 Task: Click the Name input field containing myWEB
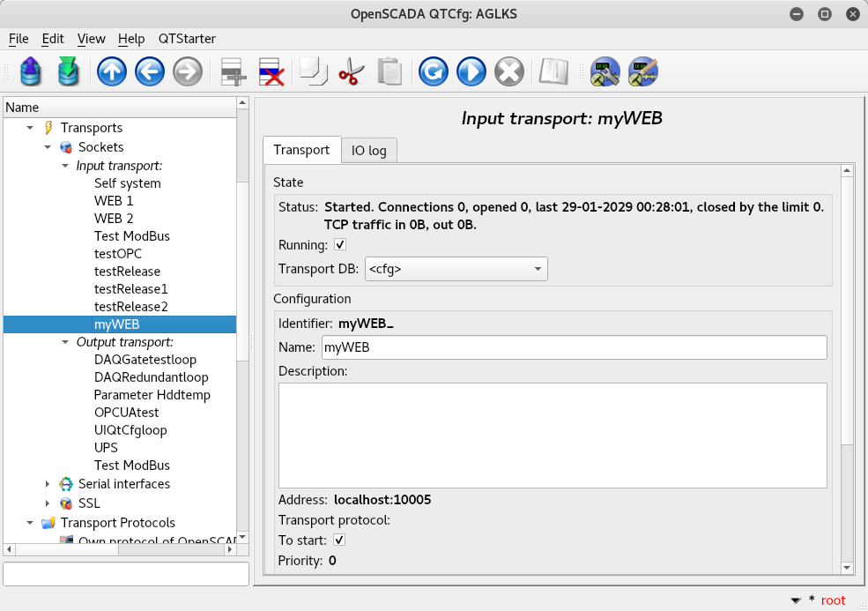pyautogui.click(x=574, y=347)
